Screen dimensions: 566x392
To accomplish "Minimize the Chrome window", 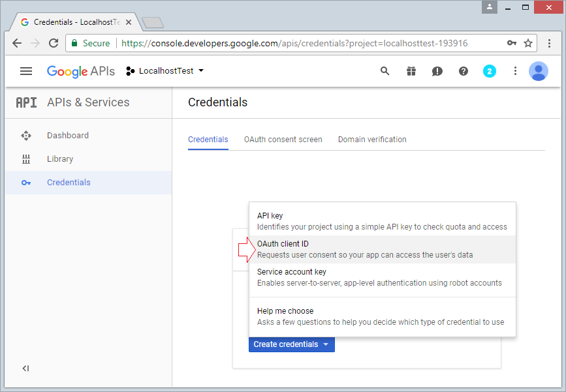I will coord(508,7).
